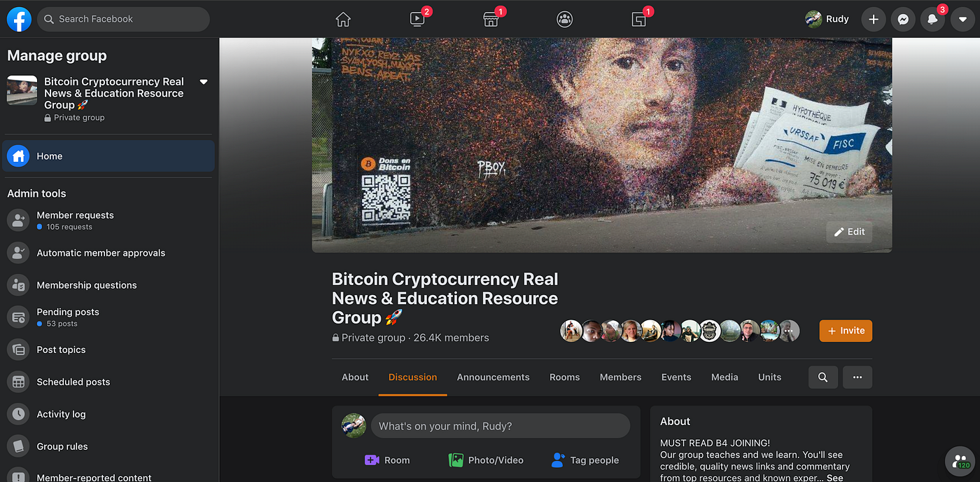Screen dimensions: 980x482
Task: Open Automatic member approvals link
Action: [101, 253]
